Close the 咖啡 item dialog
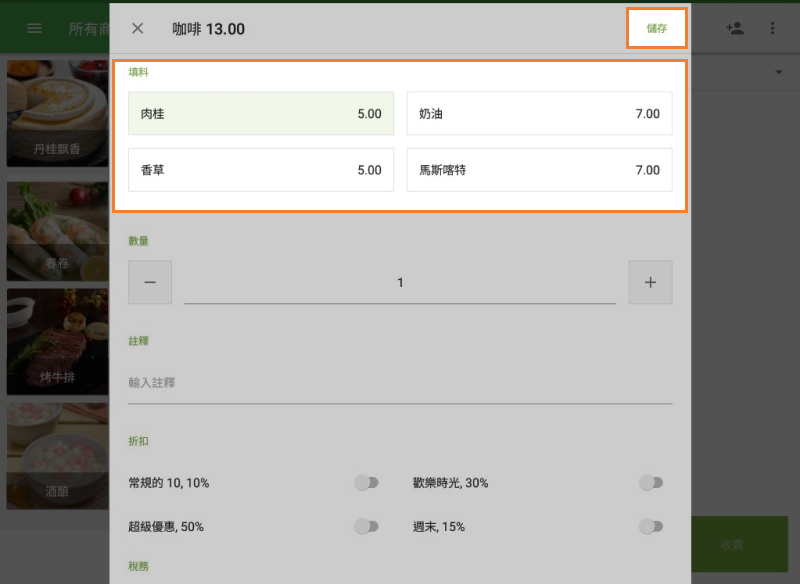 (137, 28)
